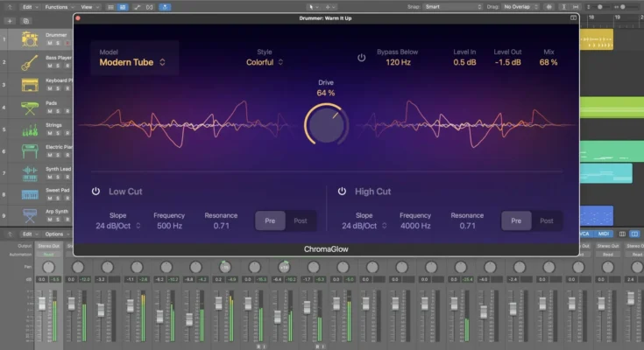Click the Level Out -1.5 dB value

tap(507, 62)
